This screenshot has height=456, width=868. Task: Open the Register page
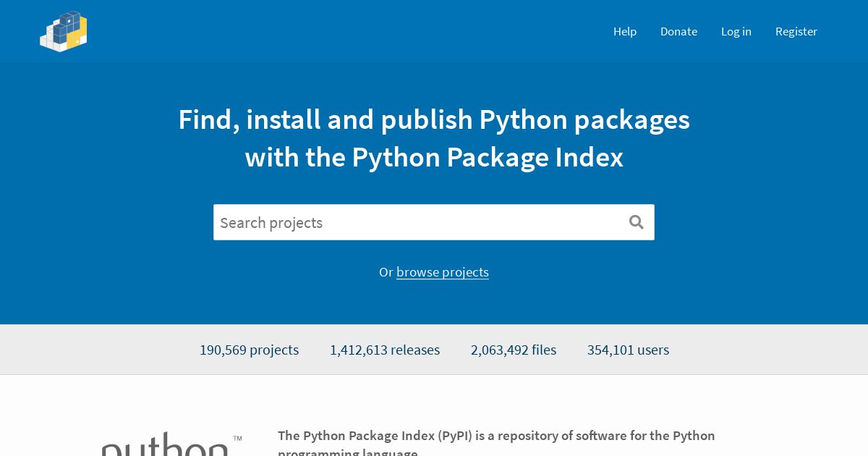(796, 31)
